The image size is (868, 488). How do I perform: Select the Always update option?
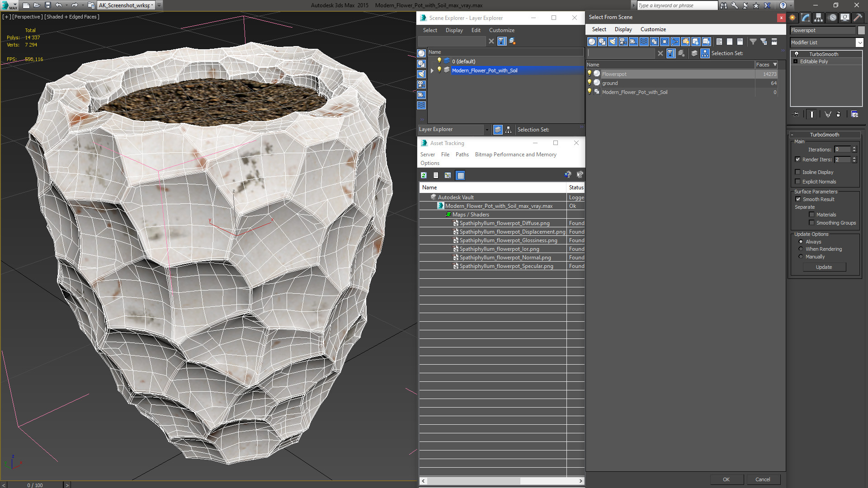click(x=801, y=242)
